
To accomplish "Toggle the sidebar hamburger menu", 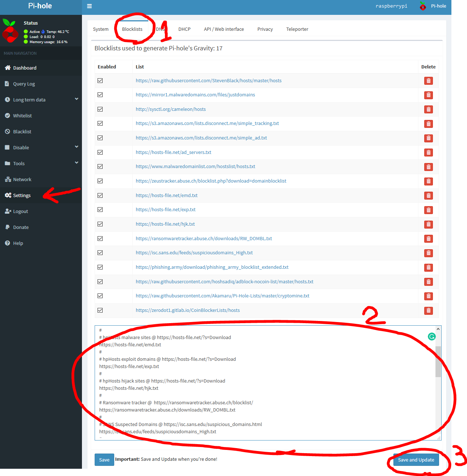I will 90,6.
